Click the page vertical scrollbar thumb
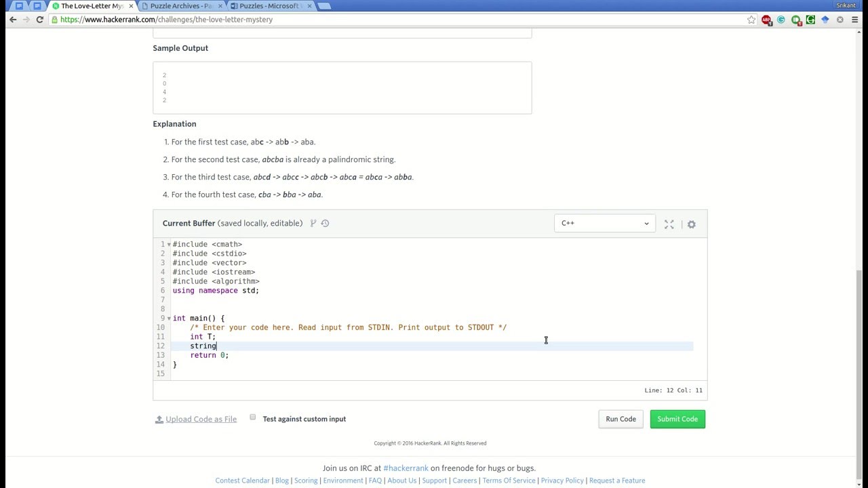The width and height of the screenshot is (868, 488). pos(861,337)
